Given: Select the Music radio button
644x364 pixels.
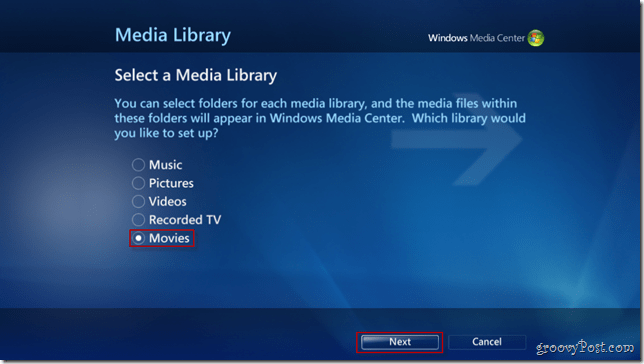Looking at the screenshot, I should coord(138,165).
